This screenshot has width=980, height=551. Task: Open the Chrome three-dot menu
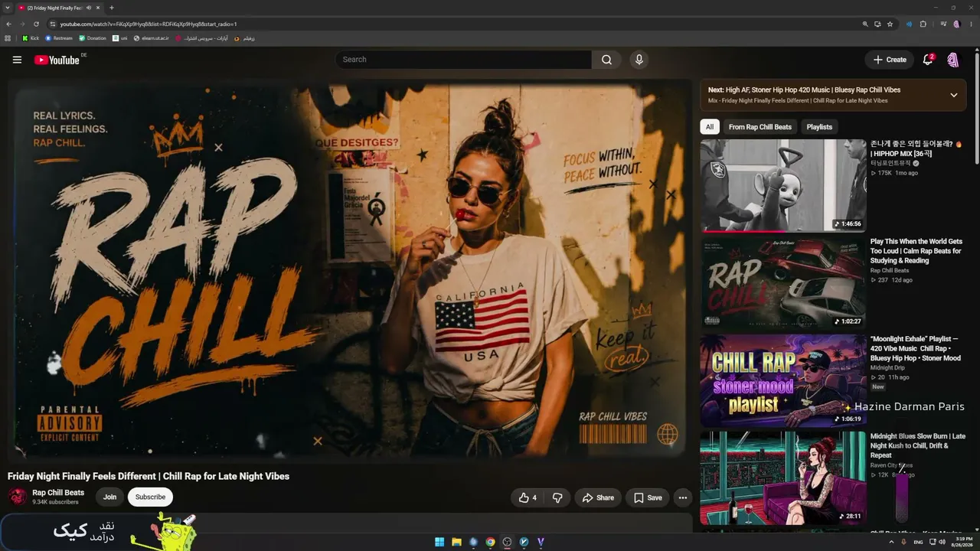point(970,24)
